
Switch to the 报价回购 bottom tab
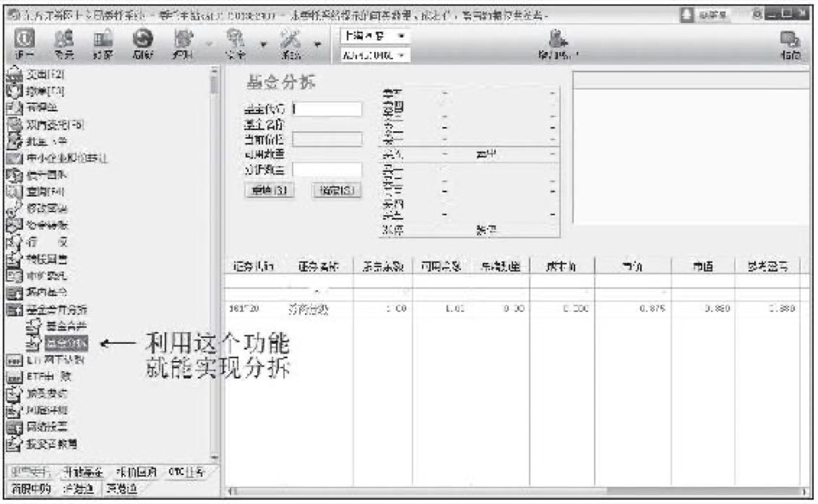point(136,472)
